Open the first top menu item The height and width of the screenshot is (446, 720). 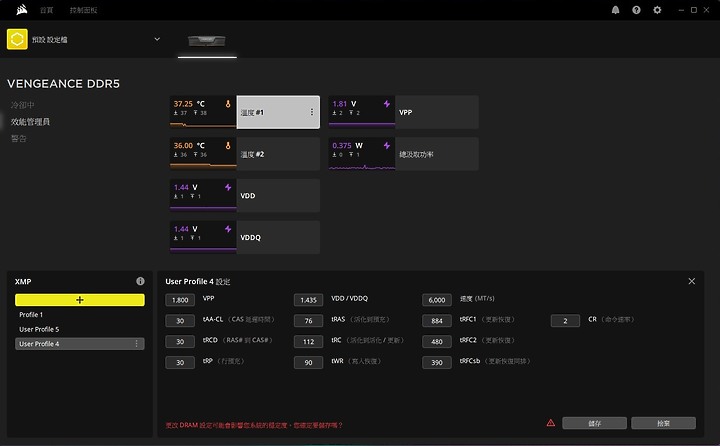pos(46,10)
